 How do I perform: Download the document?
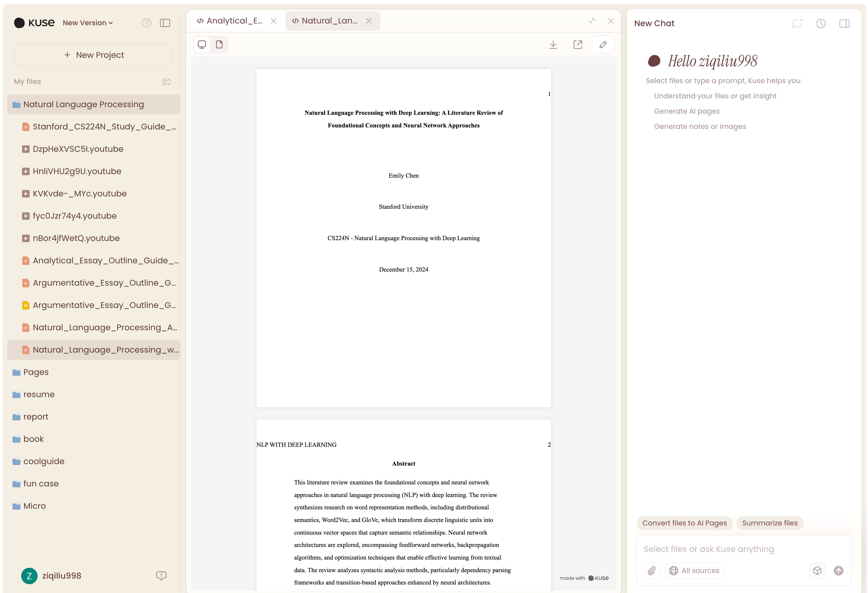pos(553,45)
